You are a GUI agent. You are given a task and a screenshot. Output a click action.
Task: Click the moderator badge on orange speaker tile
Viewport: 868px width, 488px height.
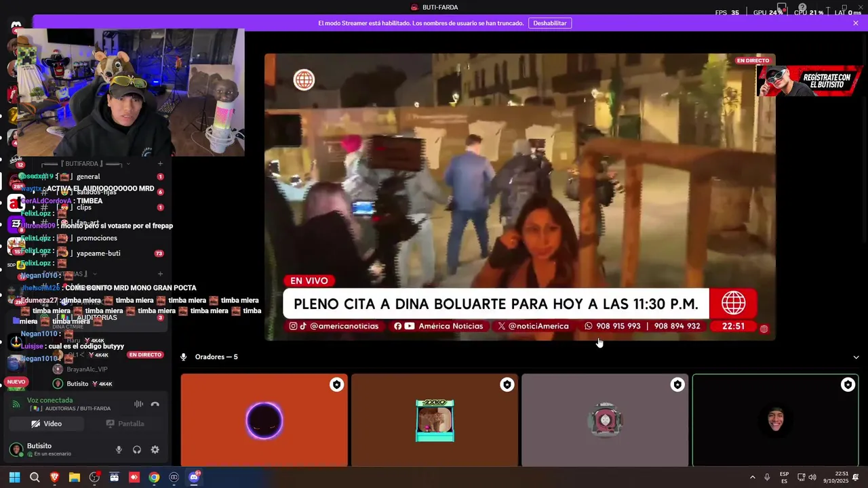pos(336,385)
